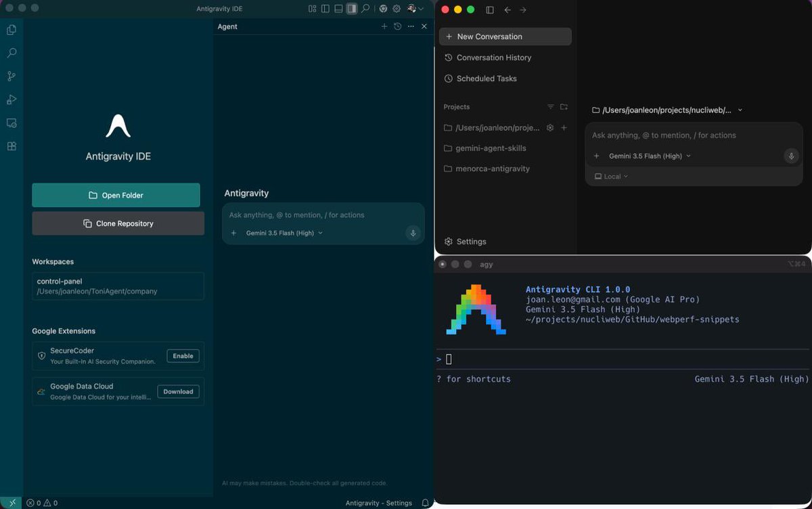Viewport: 812px width, 509px height.
Task: Click Antigravity - Settings in status bar
Action: (379, 503)
